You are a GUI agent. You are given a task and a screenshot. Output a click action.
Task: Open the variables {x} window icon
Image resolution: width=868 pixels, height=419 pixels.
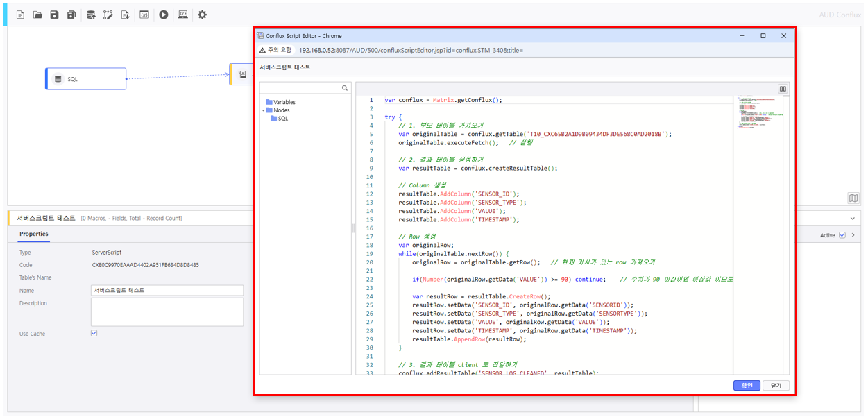point(144,15)
